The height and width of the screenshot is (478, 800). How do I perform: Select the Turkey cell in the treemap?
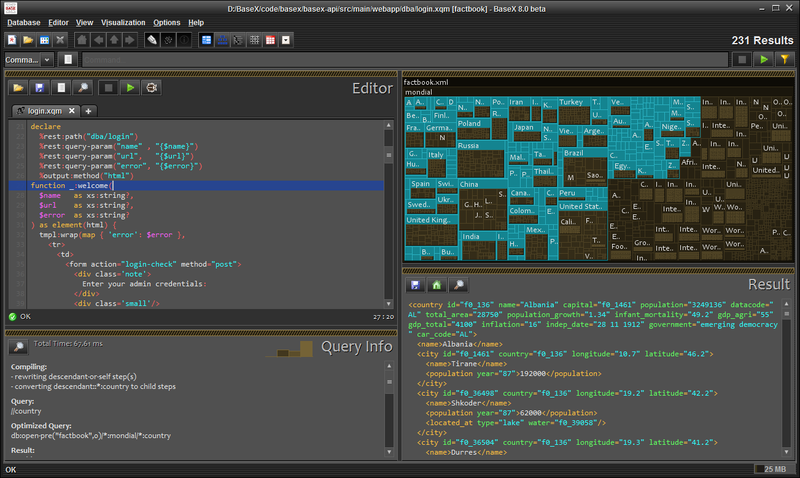click(x=574, y=111)
